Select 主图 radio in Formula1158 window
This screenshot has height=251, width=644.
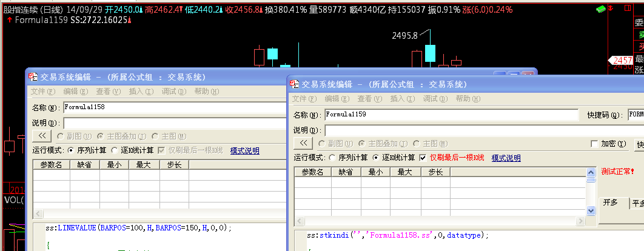tap(155, 136)
